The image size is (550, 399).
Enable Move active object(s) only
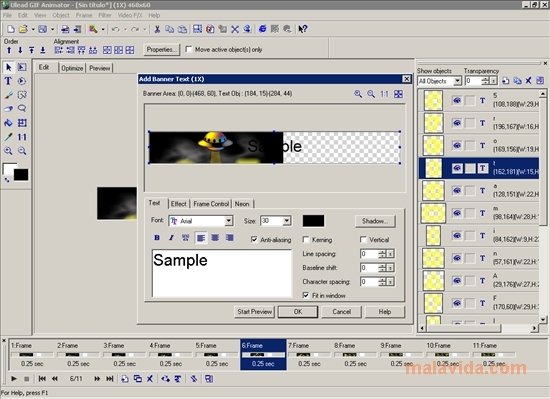[x=188, y=49]
